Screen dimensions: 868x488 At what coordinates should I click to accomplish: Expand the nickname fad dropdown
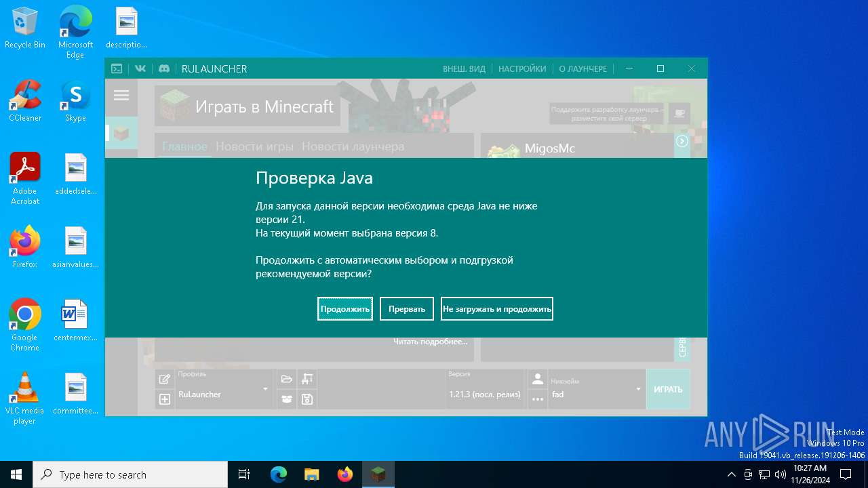(638, 389)
